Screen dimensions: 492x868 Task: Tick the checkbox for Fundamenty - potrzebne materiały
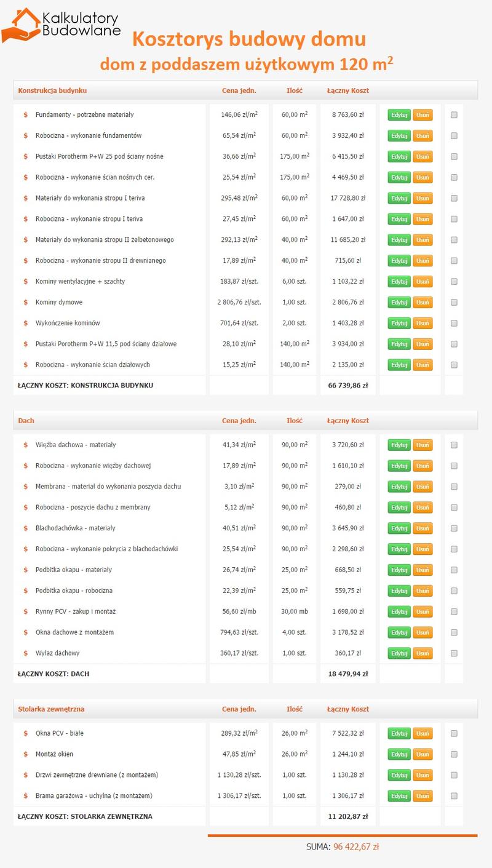pyautogui.click(x=454, y=115)
